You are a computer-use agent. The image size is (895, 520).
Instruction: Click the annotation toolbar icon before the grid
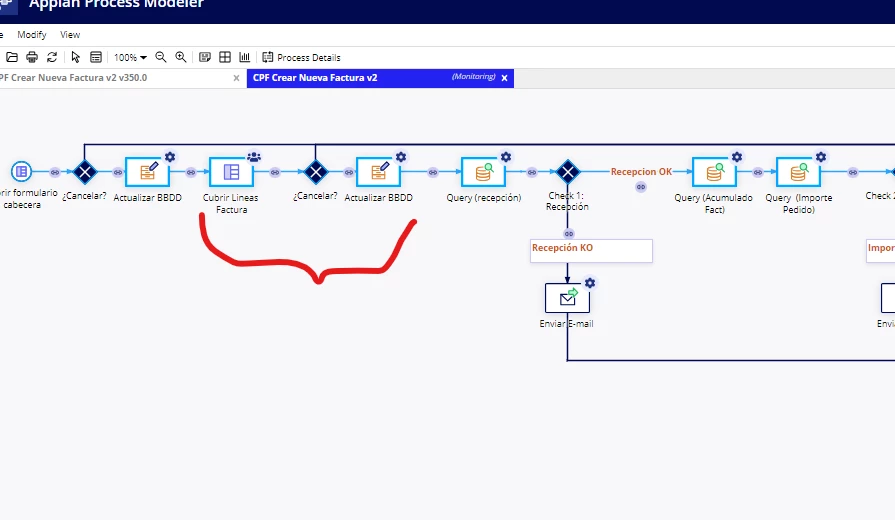point(205,57)
